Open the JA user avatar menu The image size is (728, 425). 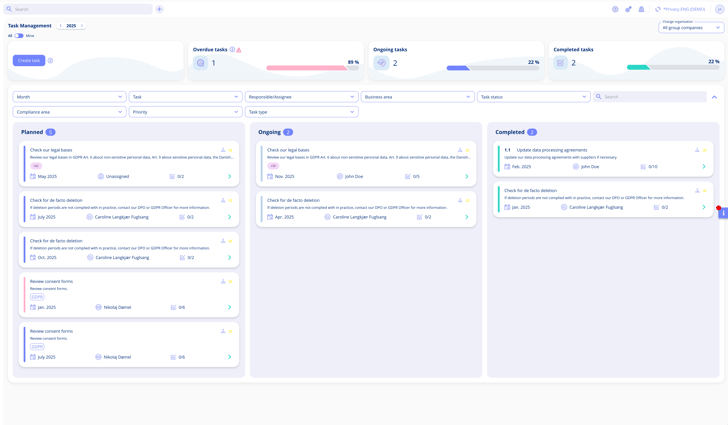point(720,9)
